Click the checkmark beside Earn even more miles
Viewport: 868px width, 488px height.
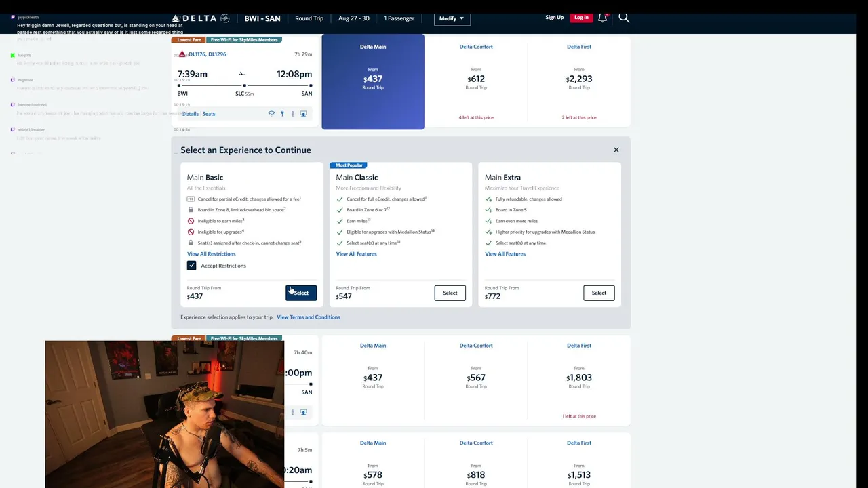pos(489,221)
